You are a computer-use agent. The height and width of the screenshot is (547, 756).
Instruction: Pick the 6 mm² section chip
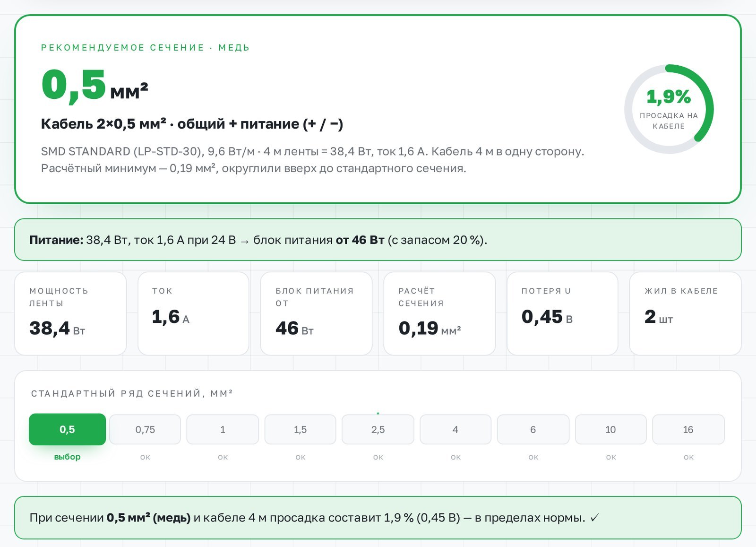(x=533, y=429)
